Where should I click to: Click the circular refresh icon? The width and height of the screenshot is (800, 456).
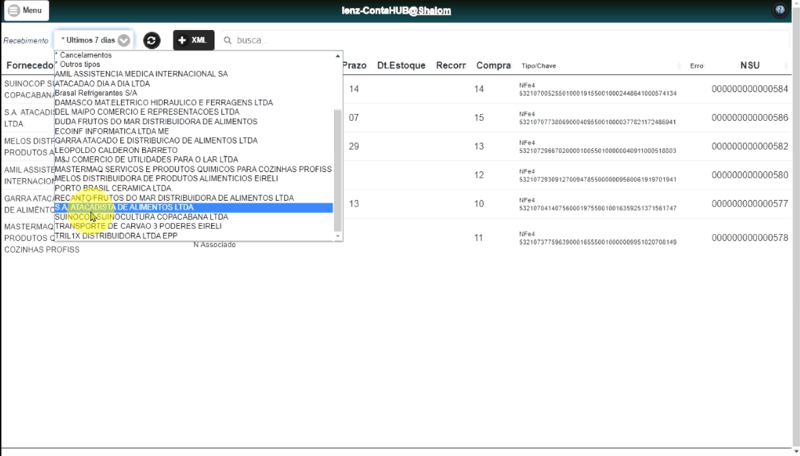152,40
